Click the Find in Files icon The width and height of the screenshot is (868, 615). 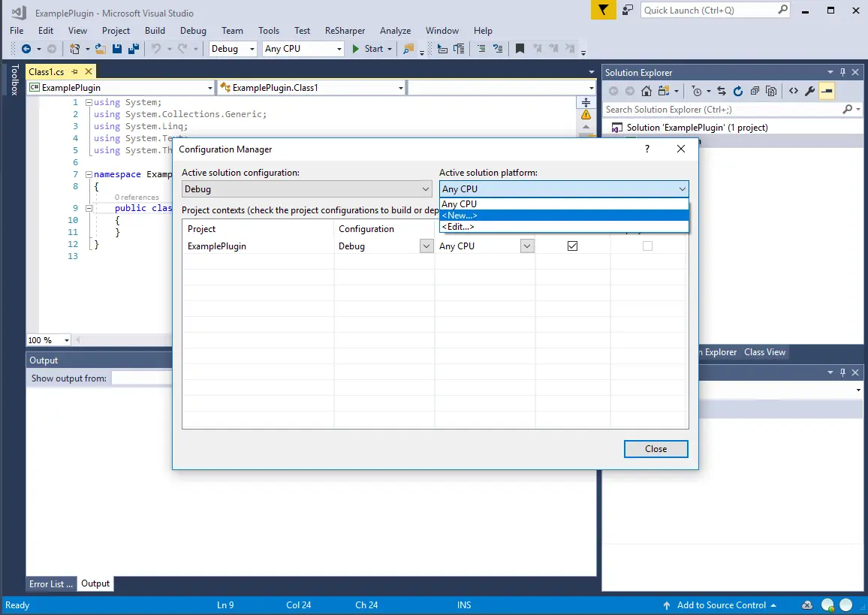pos(408,49)
